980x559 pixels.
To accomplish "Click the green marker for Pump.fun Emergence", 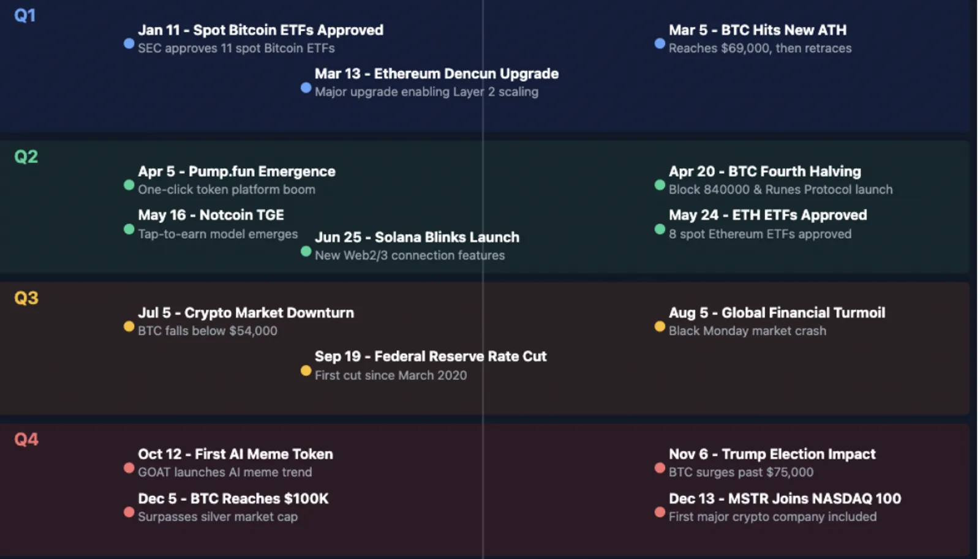I will point(129,185).
